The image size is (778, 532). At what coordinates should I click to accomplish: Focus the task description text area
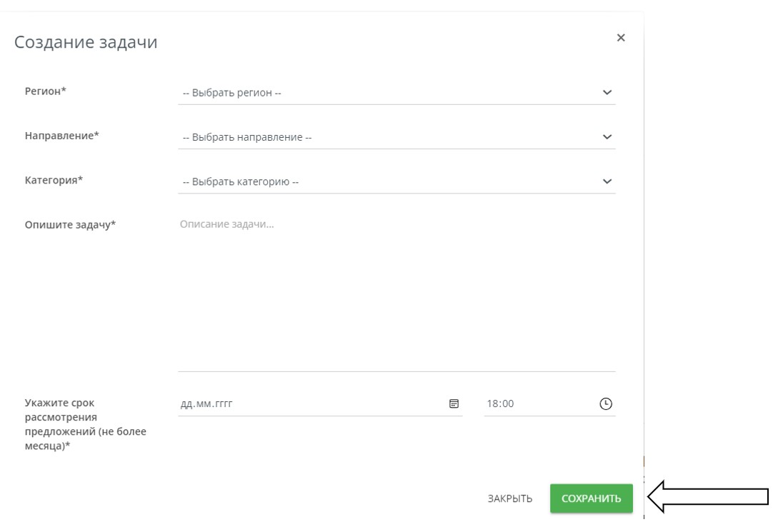click(396, 293)
